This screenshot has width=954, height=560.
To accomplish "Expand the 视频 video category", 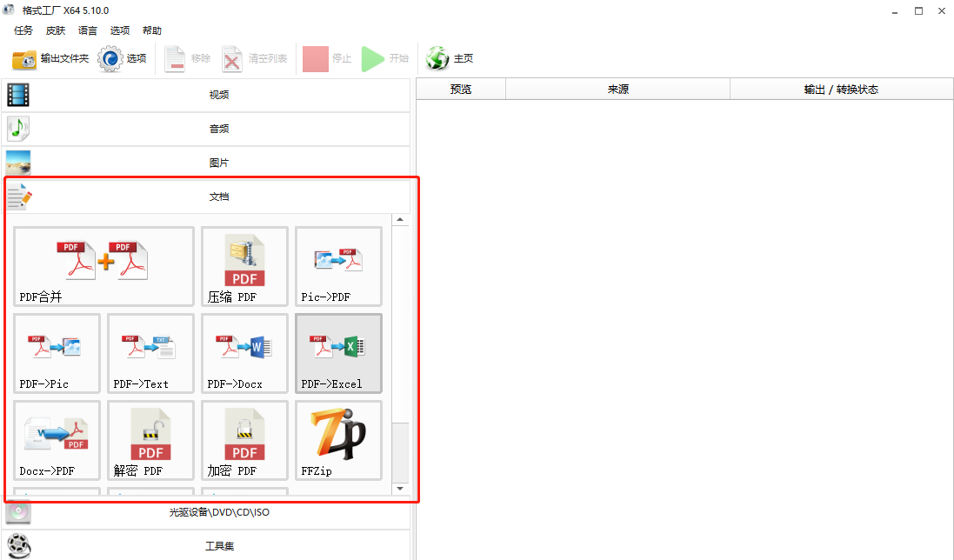I will click(219, 95).
